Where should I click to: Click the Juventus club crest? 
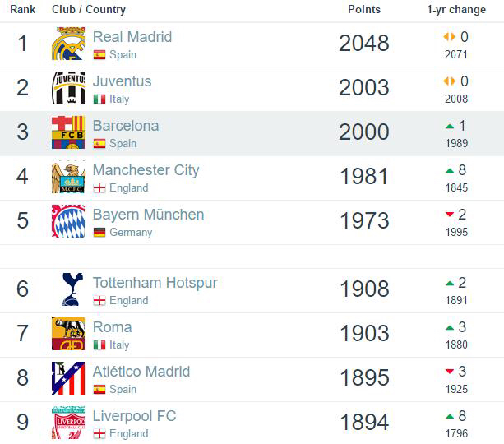(x=68, y=88)
